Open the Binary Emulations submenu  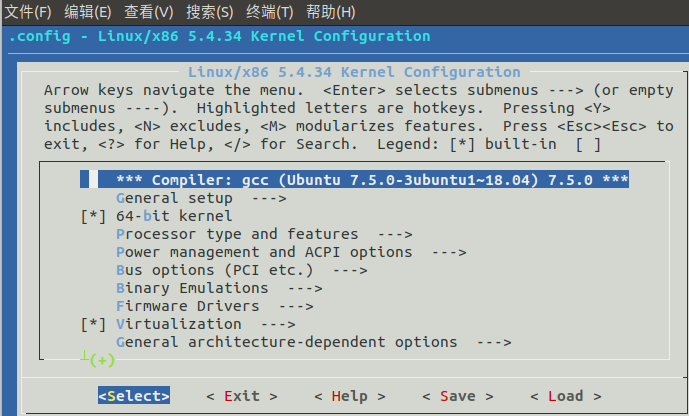[x=188, y=288]
